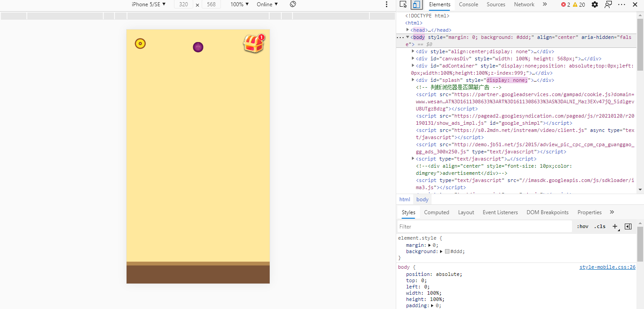644x309 pixels.
Task: Open the 100% zoom level dropdown
Action: (x=240, y=4)
